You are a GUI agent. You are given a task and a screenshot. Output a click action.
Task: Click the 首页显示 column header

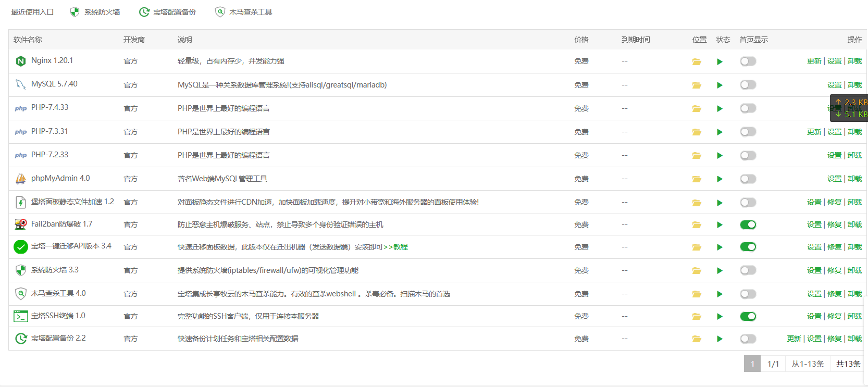pos(753,40)
